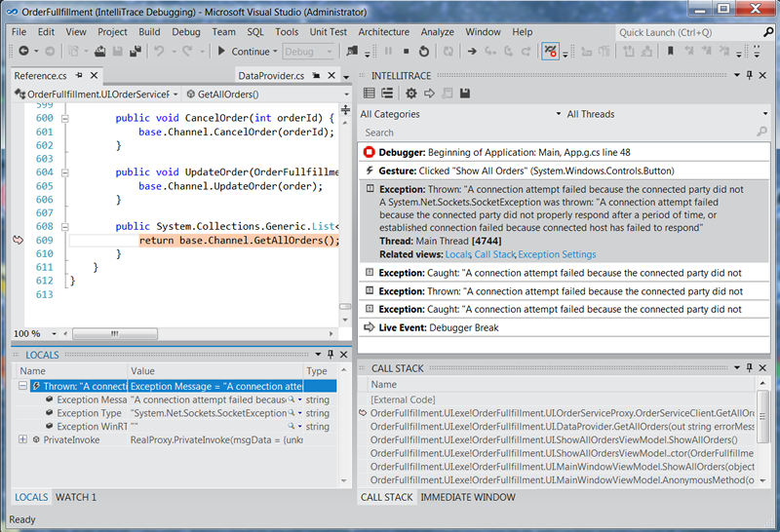Click the Continue debugging button
The height and width of the screenshot is (532, 780).
pos(244,52)
